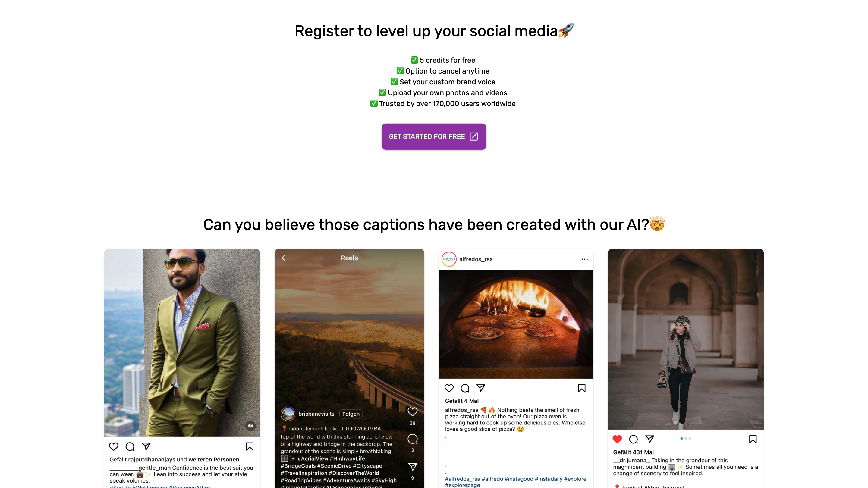Toggle sound on the green suit video
Image resolution: width=868 pixels, height=488 pixels.
click(x=250, y=426)
